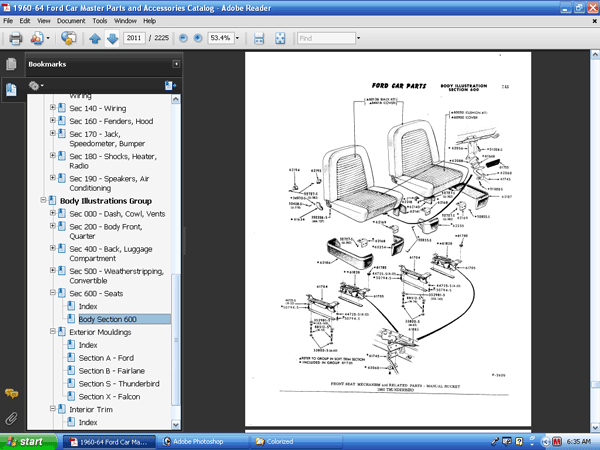The image size is (600, 450).
Task: Open the Tools menu
Action: tap(100, 21)
